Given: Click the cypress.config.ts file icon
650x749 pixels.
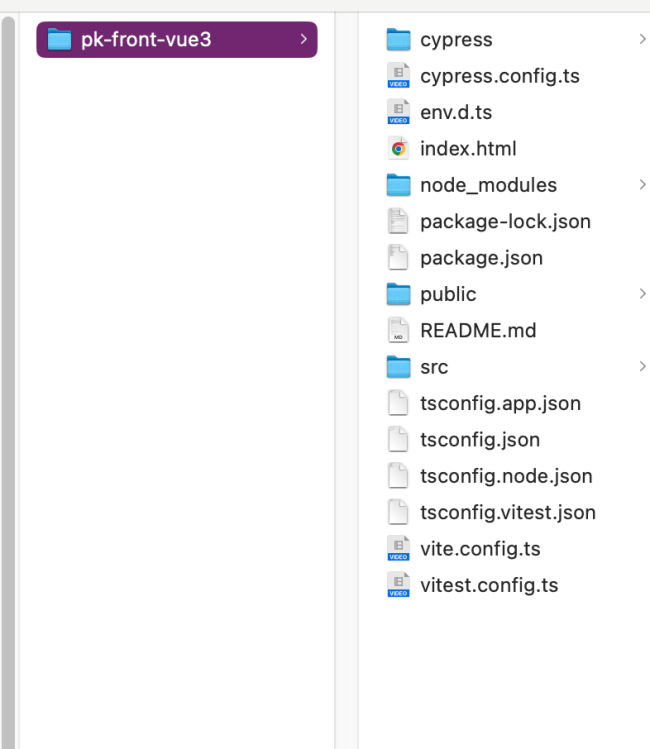Looking at the screenshot, I should pos(399,76).
